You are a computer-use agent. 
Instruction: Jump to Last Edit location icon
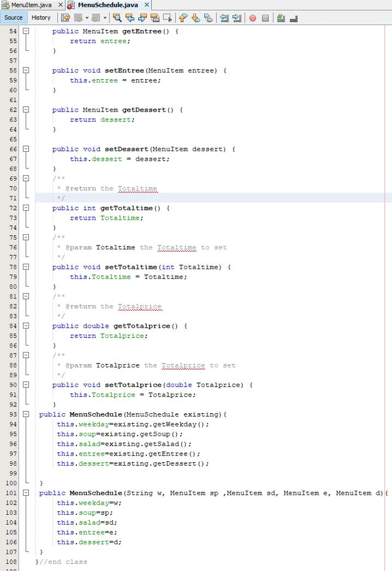pos(66,18)
